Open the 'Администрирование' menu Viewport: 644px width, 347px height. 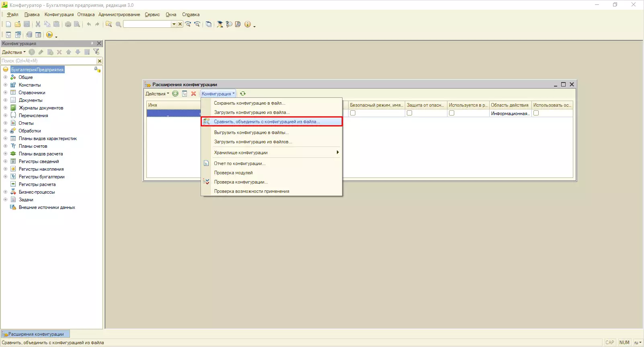coord(119,14)
